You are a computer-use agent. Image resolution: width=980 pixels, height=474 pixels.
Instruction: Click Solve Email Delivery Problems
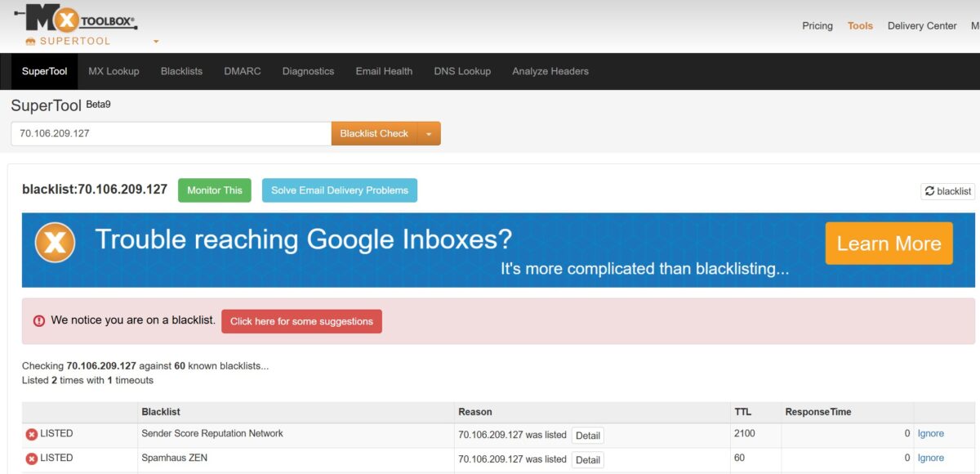340,190
